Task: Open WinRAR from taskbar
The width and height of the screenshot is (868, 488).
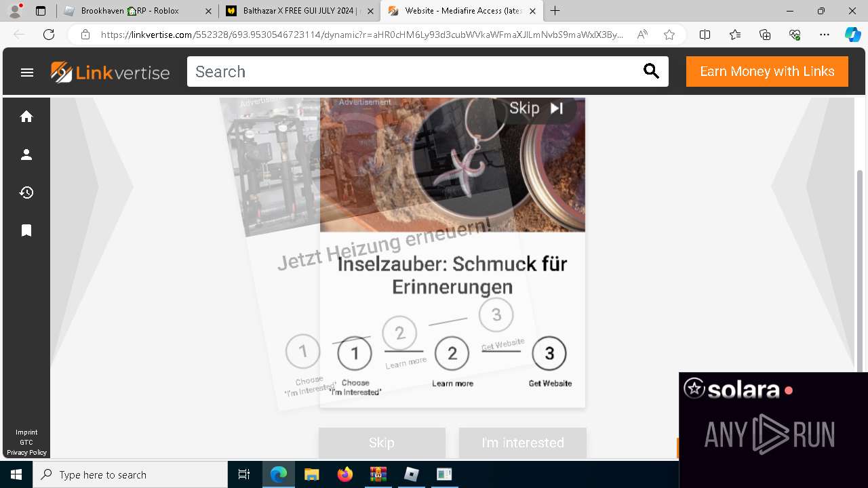Action: pos(378,474)
